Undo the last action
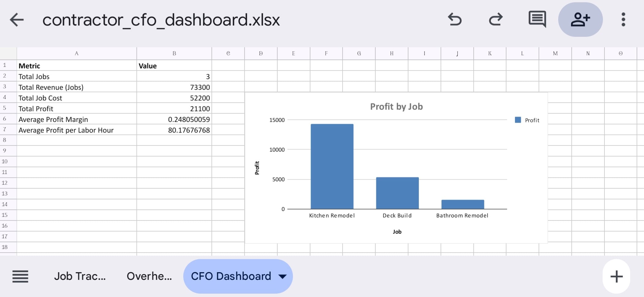 click(x=455, y=20)
